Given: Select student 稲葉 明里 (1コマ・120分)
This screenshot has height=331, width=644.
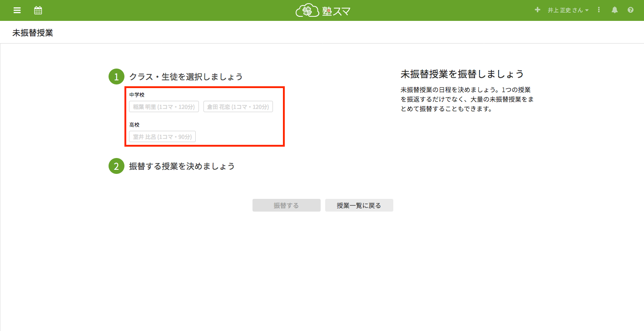Looking at the screenshot, I should (164, 107).
